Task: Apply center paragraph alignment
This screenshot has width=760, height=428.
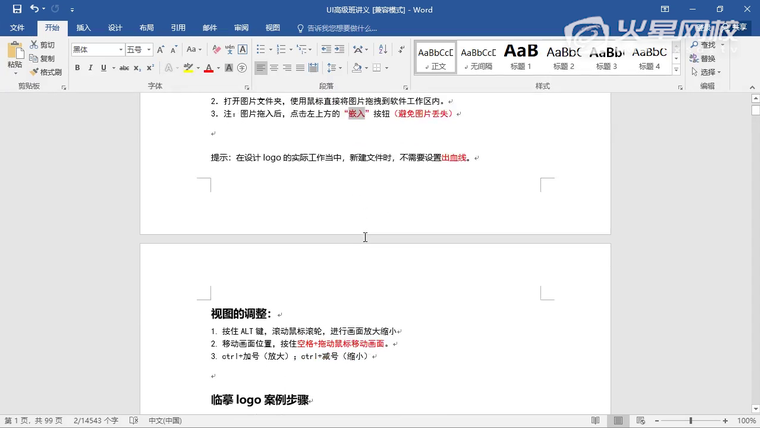Action: [274, 68]
